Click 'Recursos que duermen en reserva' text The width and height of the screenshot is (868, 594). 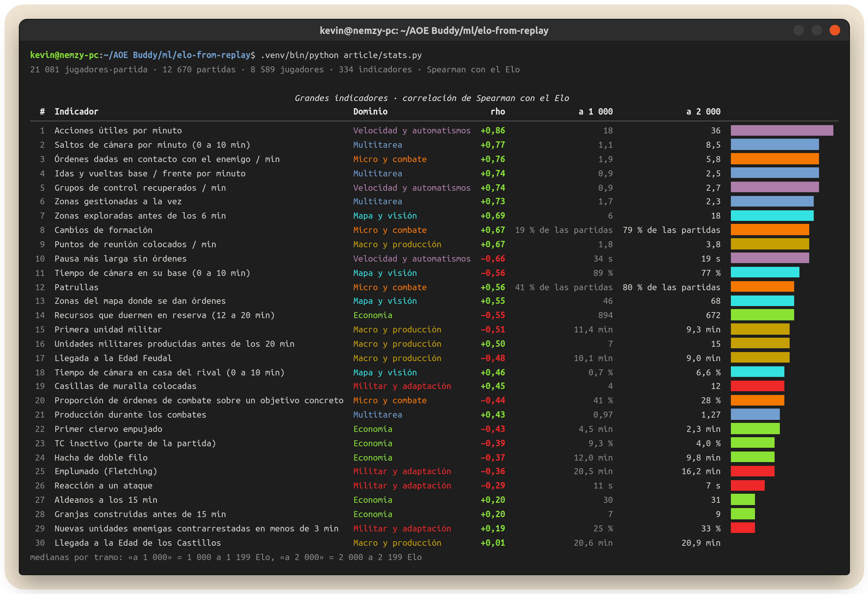[x=130, y=315]
